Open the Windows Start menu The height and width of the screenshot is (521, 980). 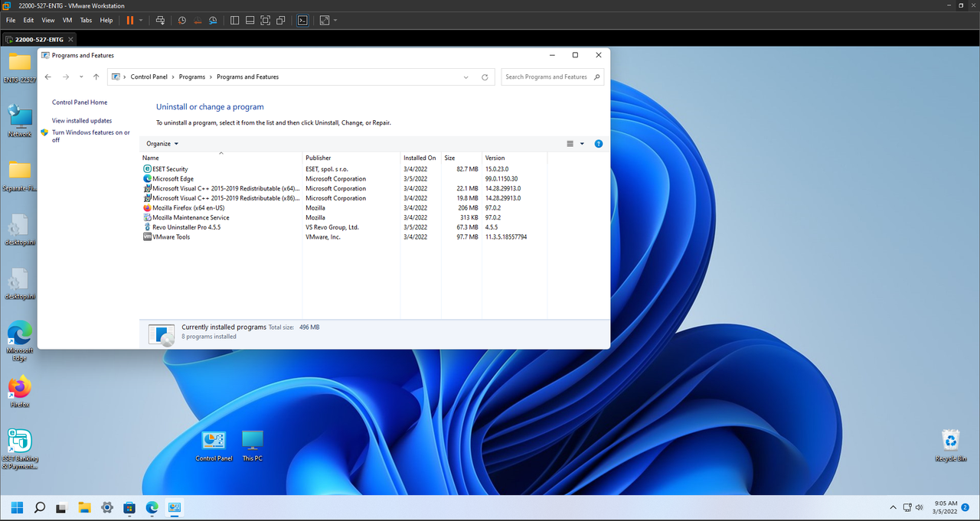(17, 507)
